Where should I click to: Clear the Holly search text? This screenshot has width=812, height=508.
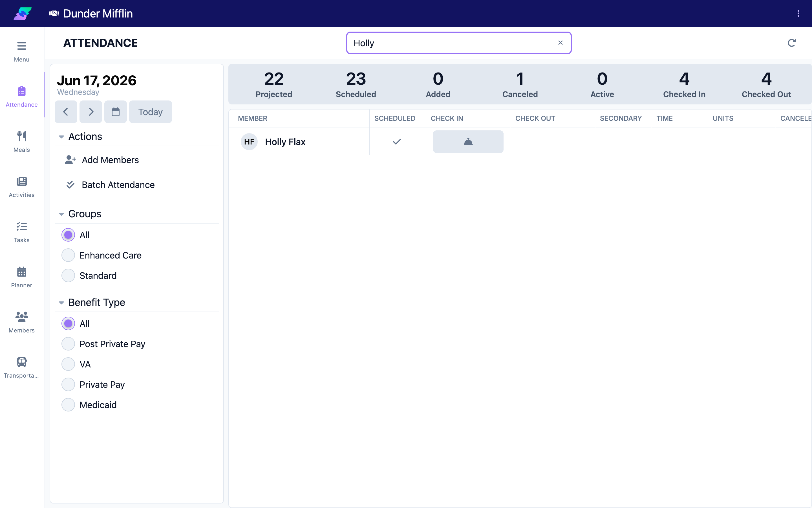560,43
